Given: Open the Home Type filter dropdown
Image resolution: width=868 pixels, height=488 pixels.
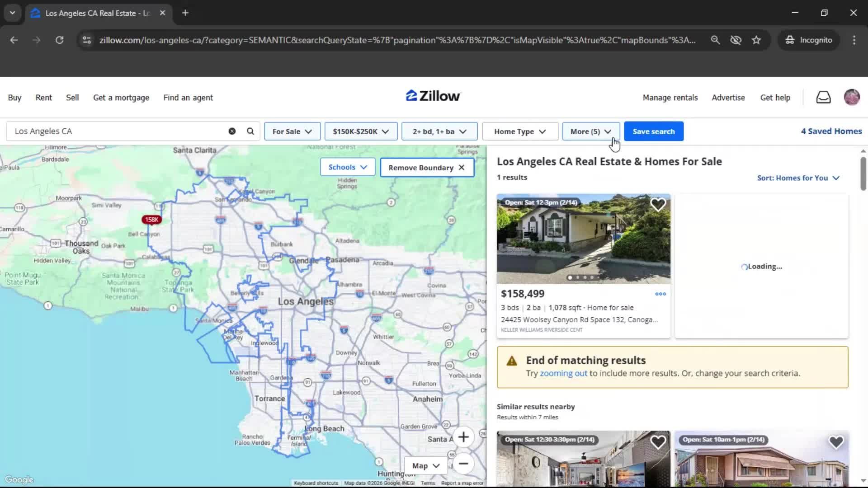Looking at the screenshot, I should pyautogui.click(x=519, y=131).
